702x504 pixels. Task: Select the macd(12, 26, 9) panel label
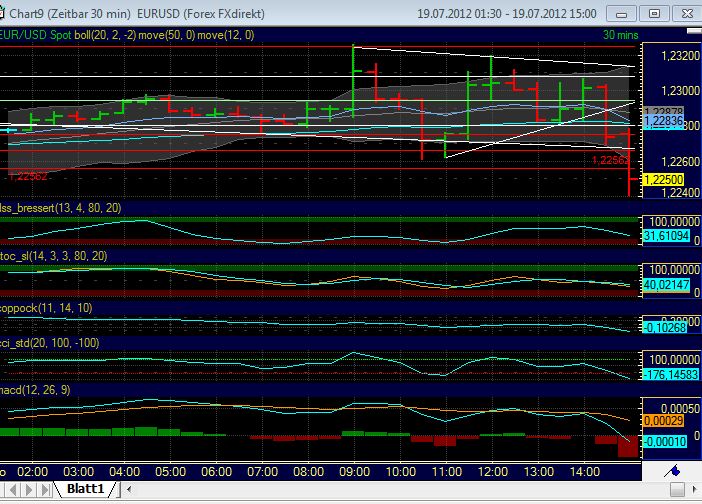35,390
